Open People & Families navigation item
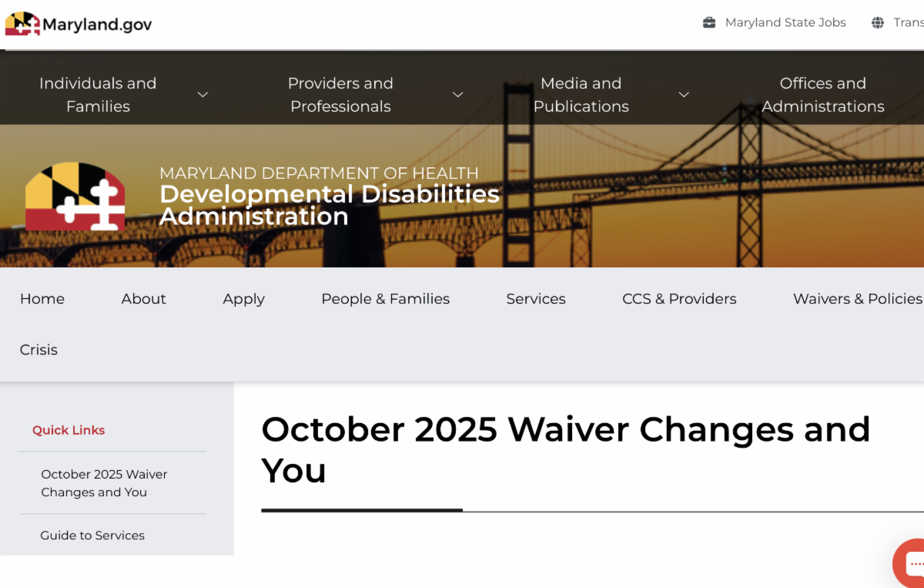 [385, 299]
